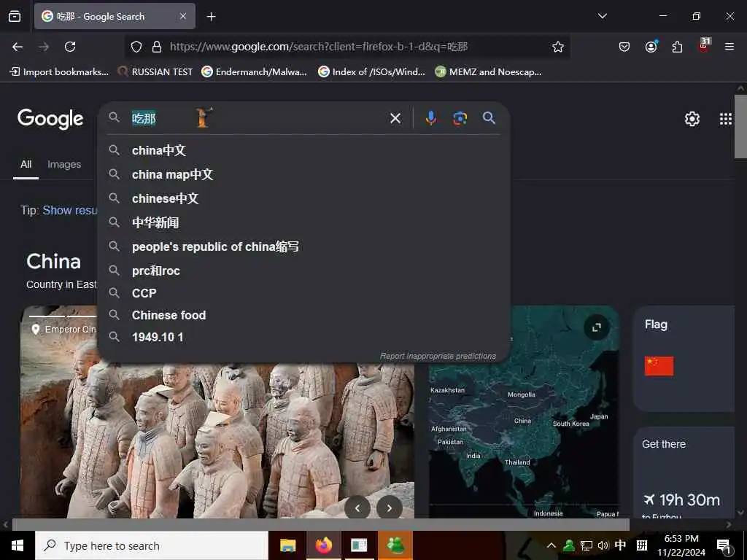This screenshot has height=560, width=747.
Task: Click into the Google search field
Action: click(x=258, y=118)
